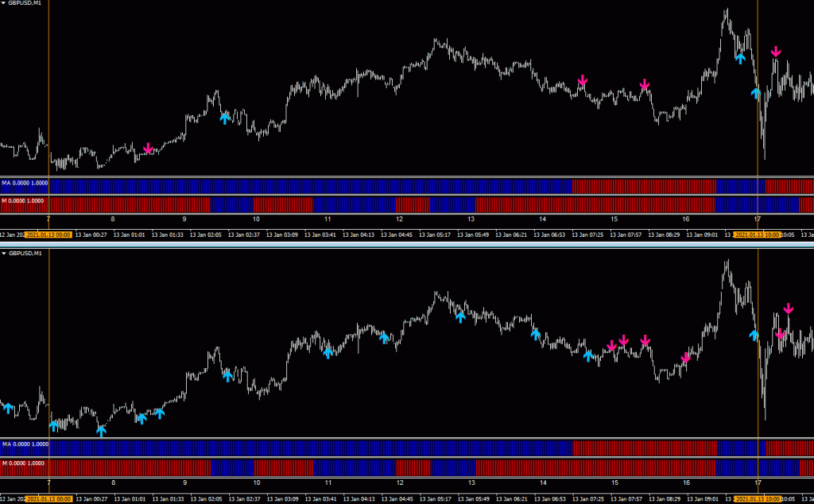Open upper chart GBPUSD,M1 title dropdown triangle

click(3, 3)
